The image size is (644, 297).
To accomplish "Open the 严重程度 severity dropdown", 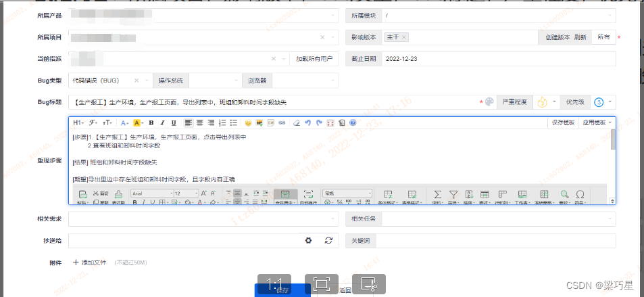I will click(546, 102).
